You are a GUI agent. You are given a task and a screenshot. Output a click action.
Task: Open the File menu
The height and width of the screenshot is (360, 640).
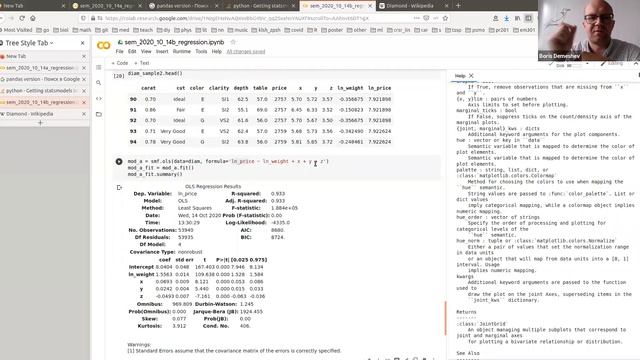point(119,51)
